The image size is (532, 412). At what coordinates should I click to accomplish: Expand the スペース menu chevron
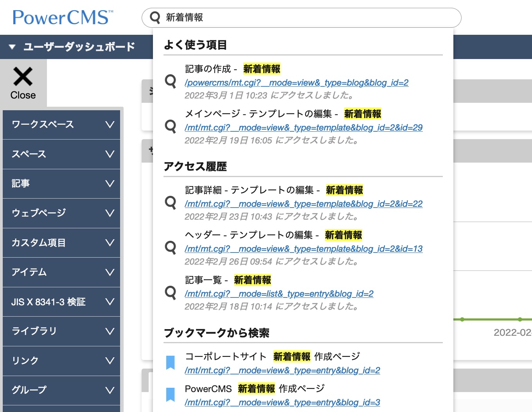(x=110, y=154)
